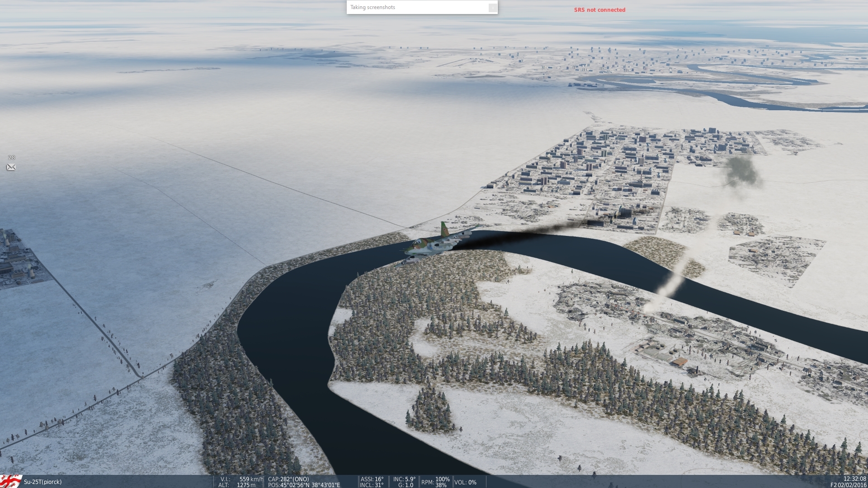Click the G 1.0 load readout
Viewport: 868px width, 488px height.
click(x=405, y=485)
